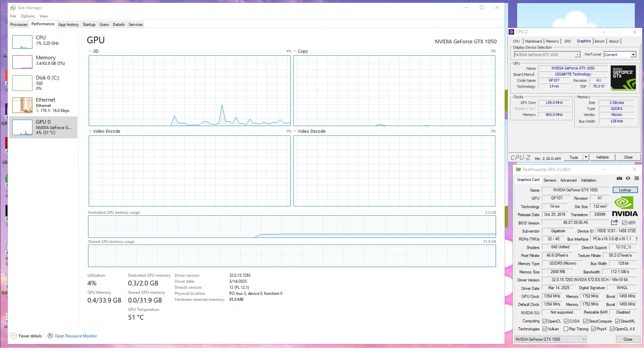Select Ethernet thumbnail graph

(22, 105)
